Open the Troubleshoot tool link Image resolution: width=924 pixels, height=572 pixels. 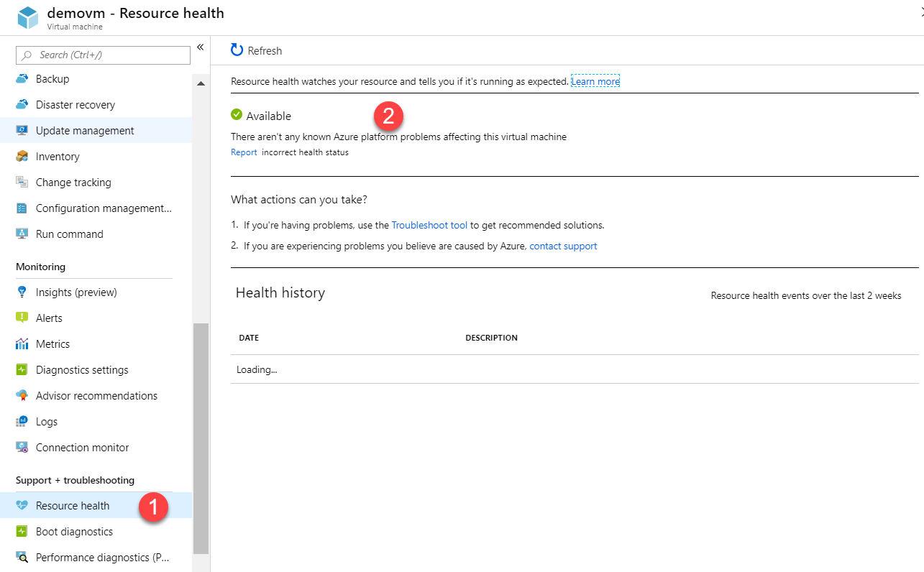coord(429,225)
